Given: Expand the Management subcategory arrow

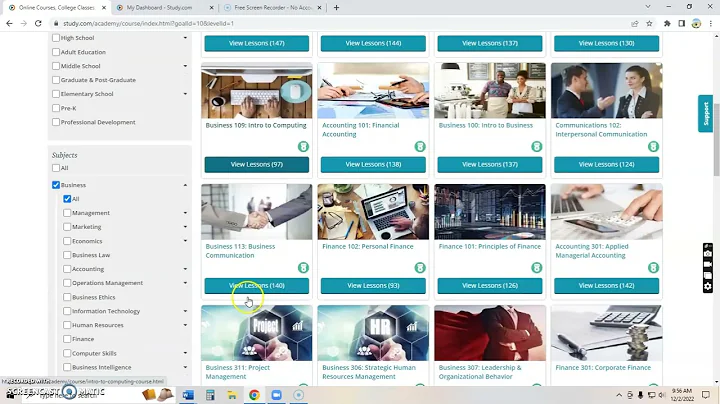Looking at the screenshot, I should tap(185, 213).
